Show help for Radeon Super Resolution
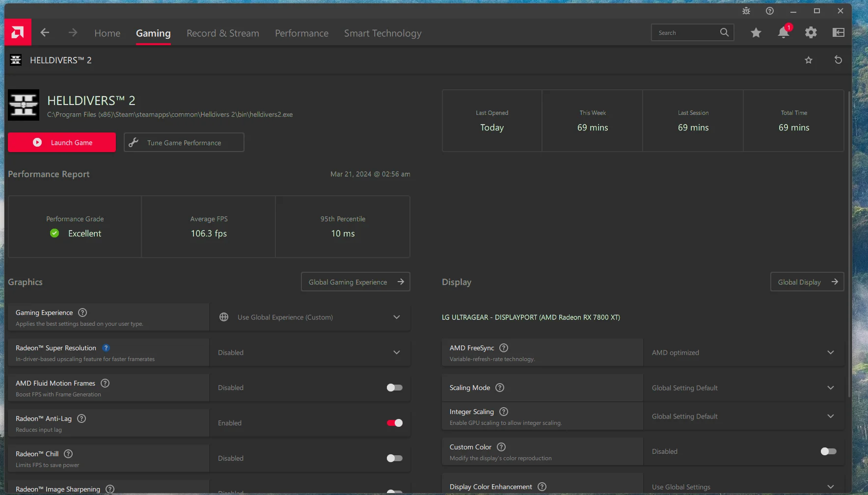The width and height of the screenshot is (868, 495). [x=106, y=348]
